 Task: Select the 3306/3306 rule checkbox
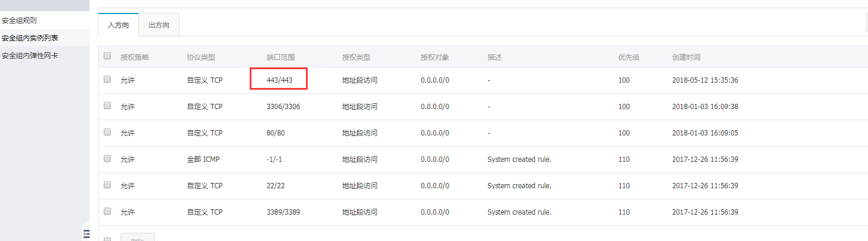click(x=107, y=106)
